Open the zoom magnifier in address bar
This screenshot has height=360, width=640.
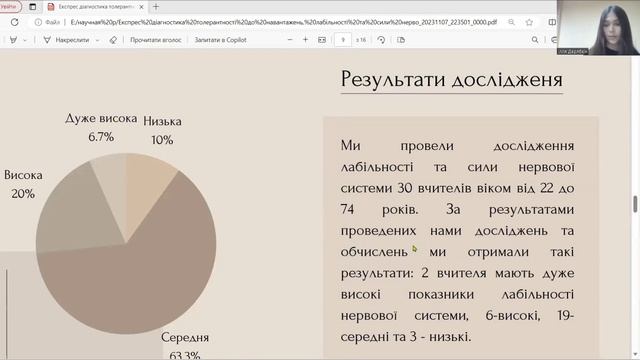(x=511, y=22)
